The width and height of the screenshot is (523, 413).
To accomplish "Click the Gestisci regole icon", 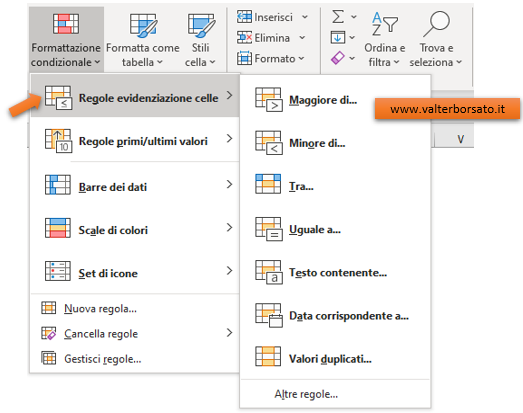I will click(x=49, y=358).
